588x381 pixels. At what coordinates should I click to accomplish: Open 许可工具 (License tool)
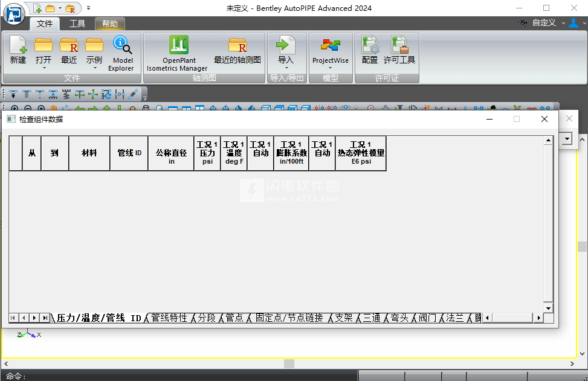point(399,50)
